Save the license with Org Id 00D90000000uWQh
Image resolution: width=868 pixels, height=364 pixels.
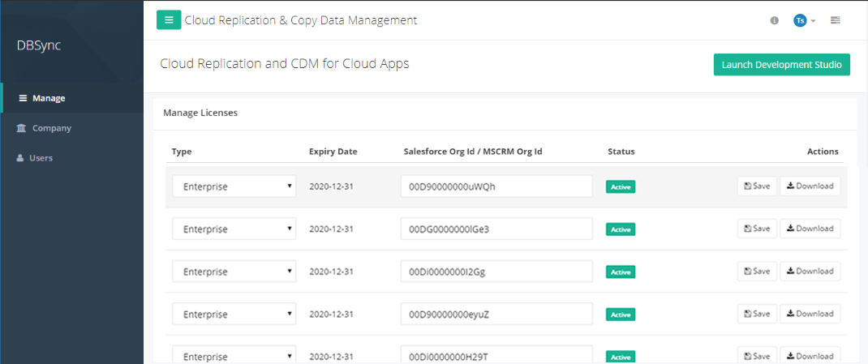coord(757,186)
